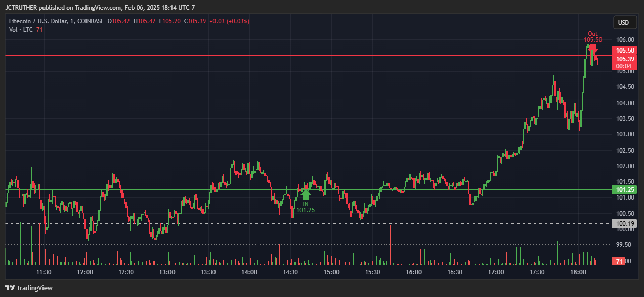The image size is (644, 297).
Task: Click the Vol · LTC indicator legend
Action: click(21, 30)
